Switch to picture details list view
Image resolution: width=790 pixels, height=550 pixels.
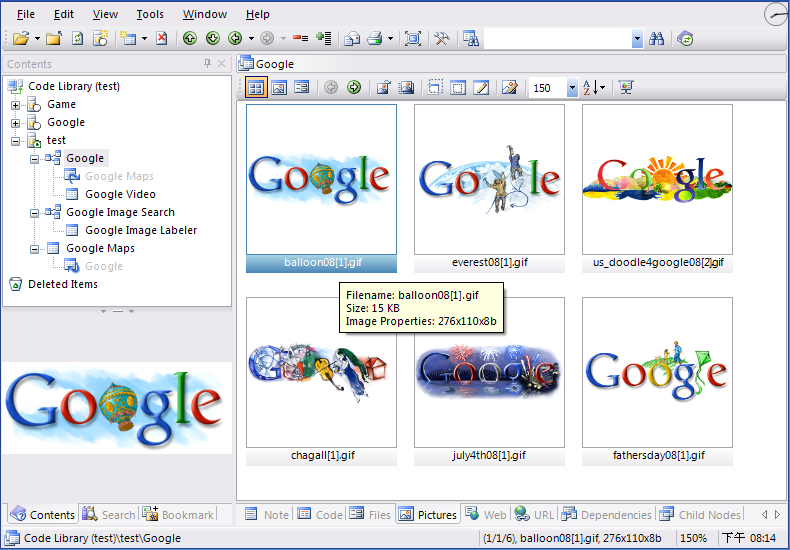301,88
